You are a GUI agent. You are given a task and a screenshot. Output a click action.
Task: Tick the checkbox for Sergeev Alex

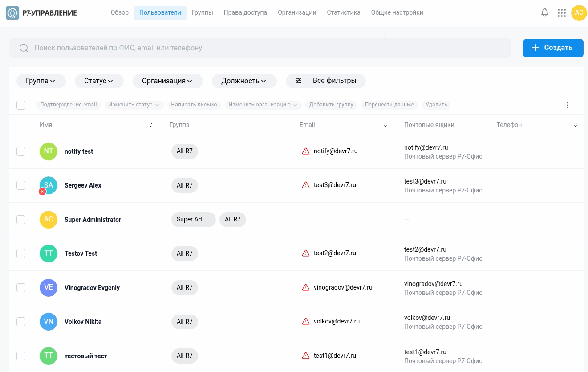tap(21, 185)
